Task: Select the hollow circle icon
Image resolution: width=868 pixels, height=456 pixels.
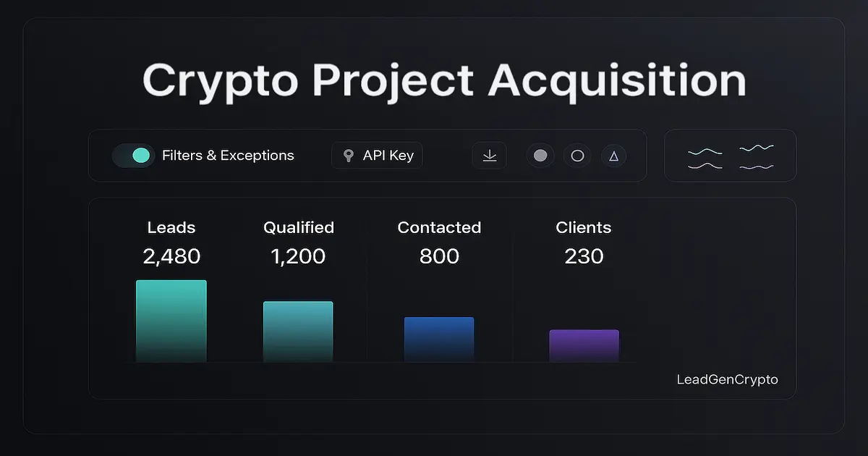Action: click(577, 156)
